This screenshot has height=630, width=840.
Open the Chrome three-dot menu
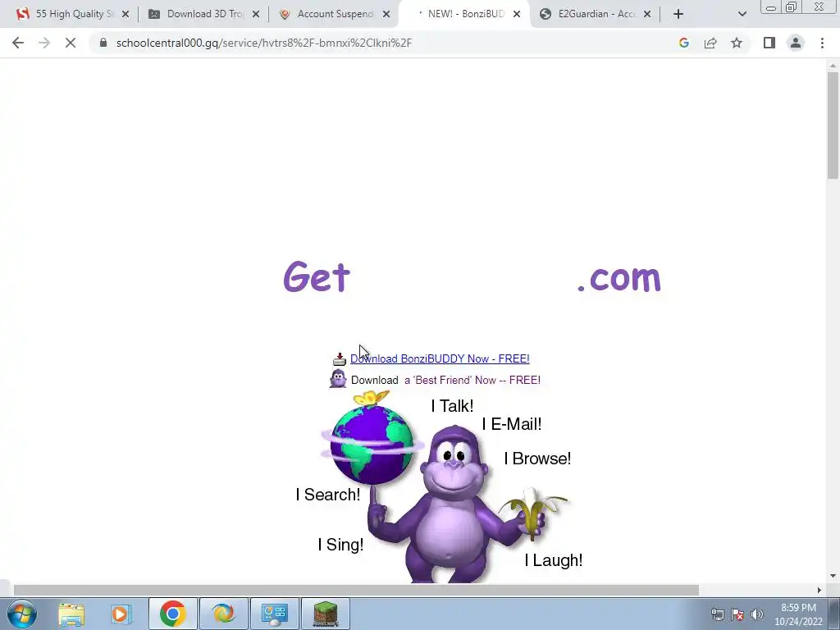pos(822,43)
